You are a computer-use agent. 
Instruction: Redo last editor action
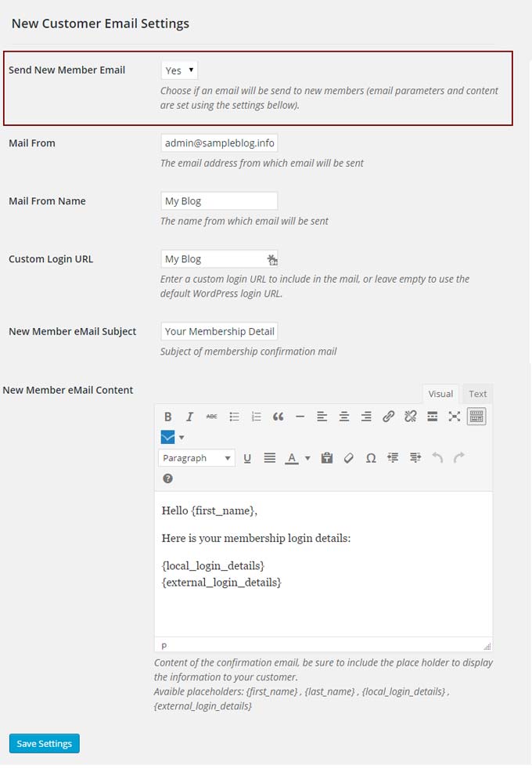[x=459, y=458]
